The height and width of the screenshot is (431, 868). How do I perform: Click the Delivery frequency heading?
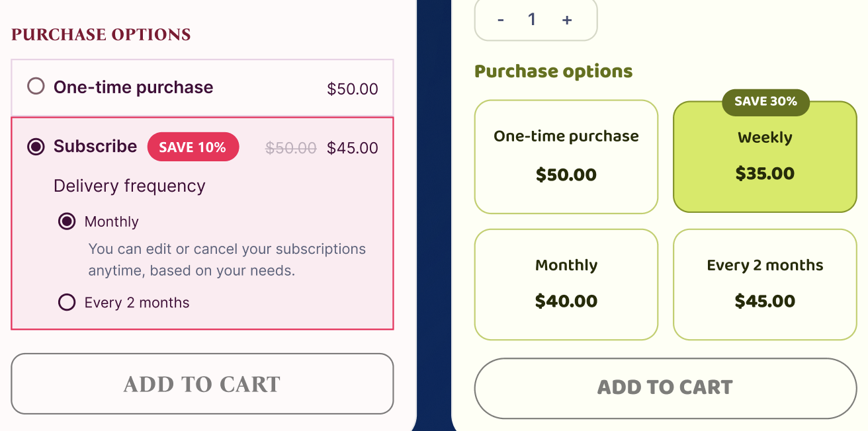(130, 186)
